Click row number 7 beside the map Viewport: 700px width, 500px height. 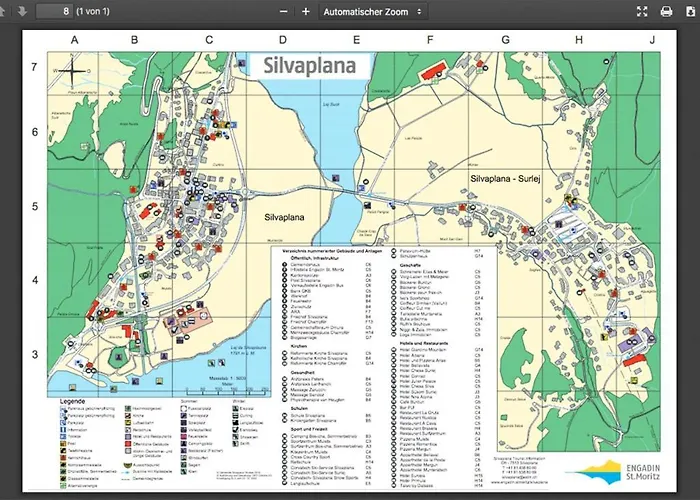(34, 68)
